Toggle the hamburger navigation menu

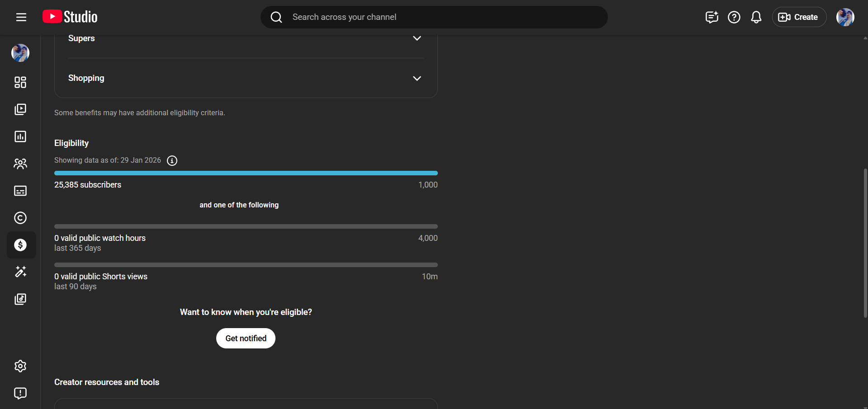pyautogui.click(x=21, y=17)
